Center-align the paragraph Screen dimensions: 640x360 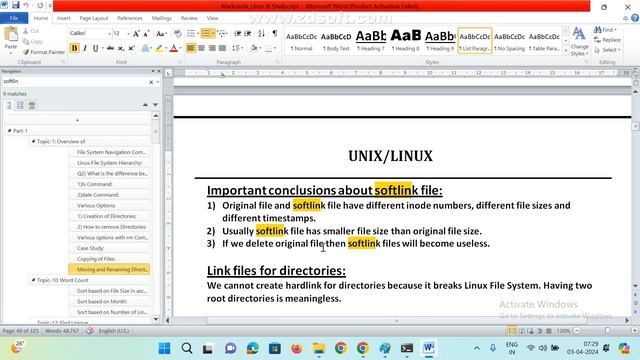(201, 48)
